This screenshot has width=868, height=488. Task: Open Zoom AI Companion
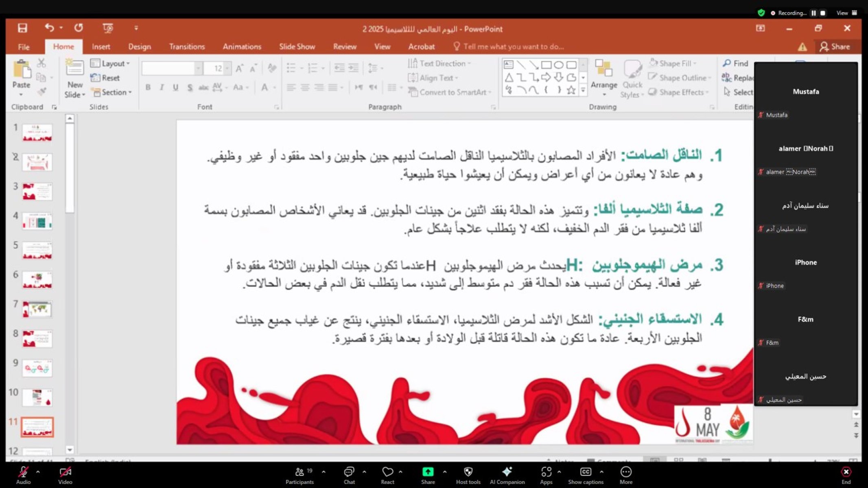(507, 475)
